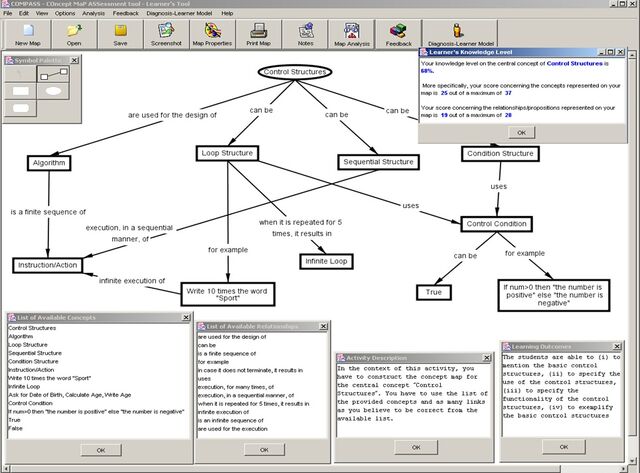Select 'Infinite Loop' in available concepts list
This screenshot has width=640, height=473.
tap(24, 386)
